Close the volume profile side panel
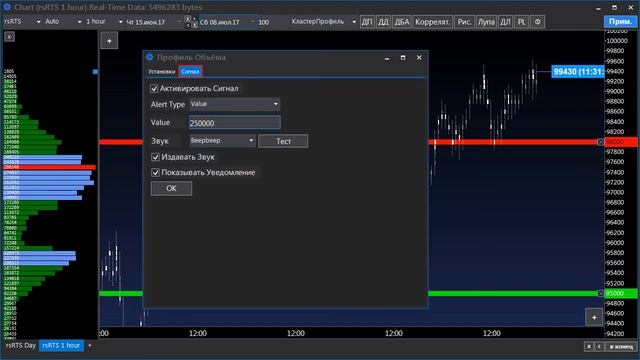The image size is (640, 360). [x=9, y=37]
